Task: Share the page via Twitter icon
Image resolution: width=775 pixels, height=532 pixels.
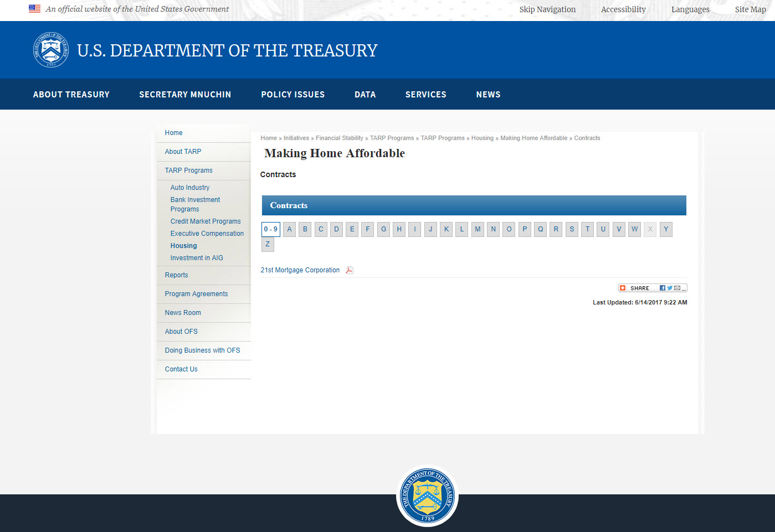Action: (x=670, y=288)
